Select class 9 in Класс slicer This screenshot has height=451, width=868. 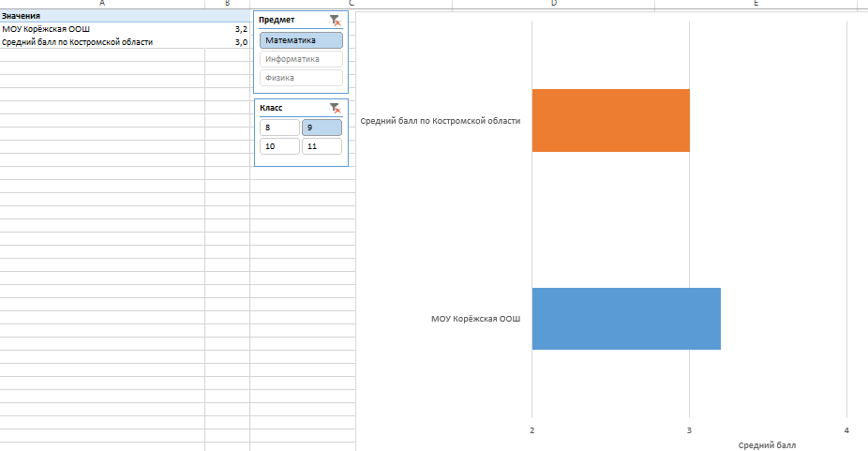click(x=322, y=128)
